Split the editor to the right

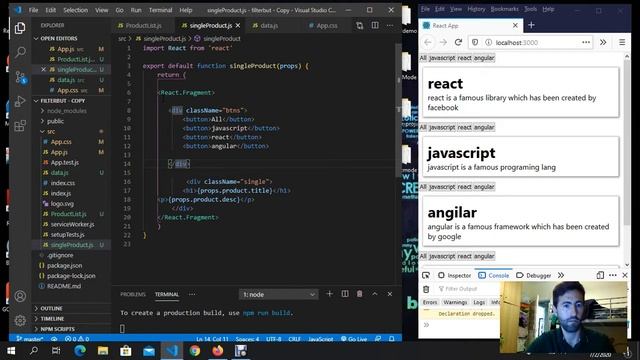tap(375, 25)
